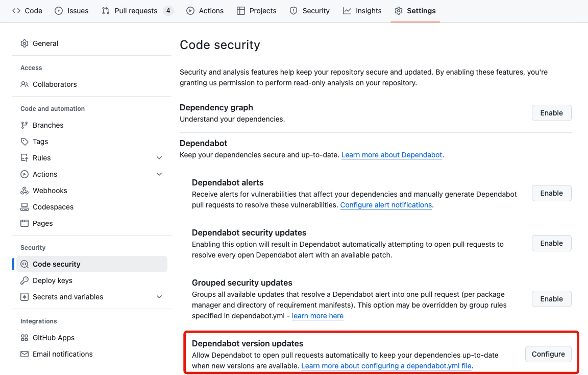This screenshot has height=375, width=588.
Task: Expand the Actions sidebar section chevron
Action: [159, 174]
